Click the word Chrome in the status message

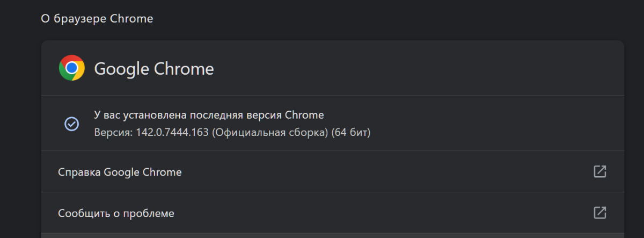304,115
